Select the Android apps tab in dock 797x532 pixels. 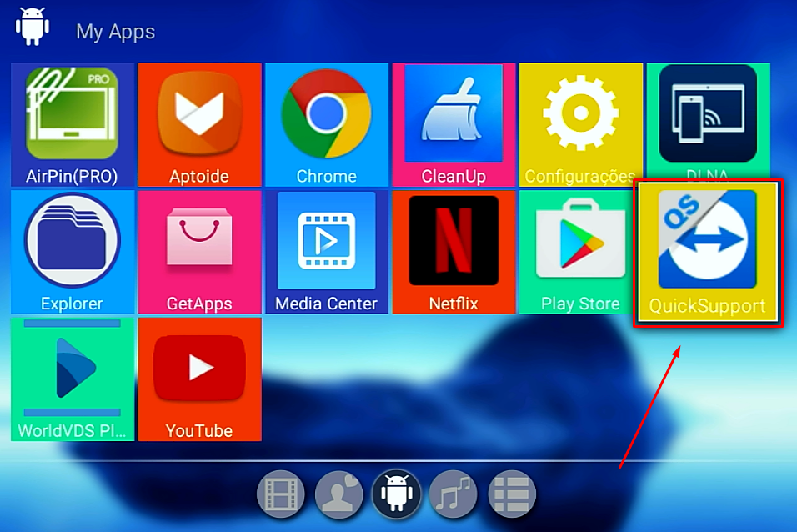pos(397,494)
